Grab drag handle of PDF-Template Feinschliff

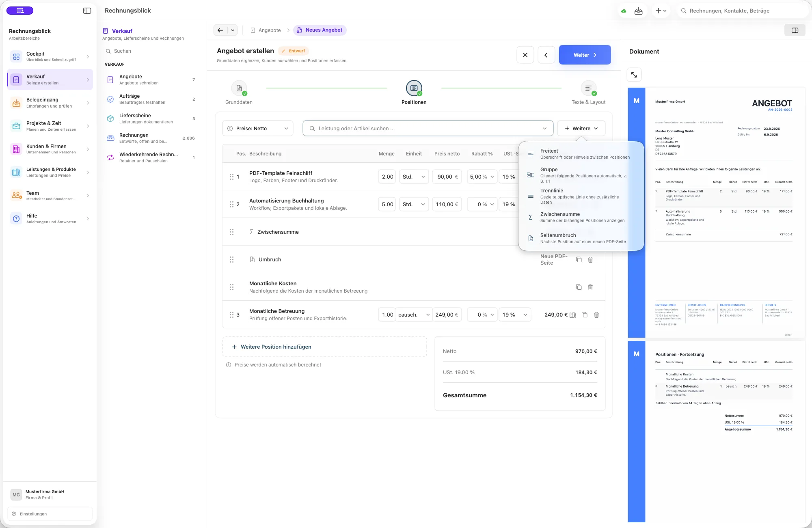tap(231, 177)
